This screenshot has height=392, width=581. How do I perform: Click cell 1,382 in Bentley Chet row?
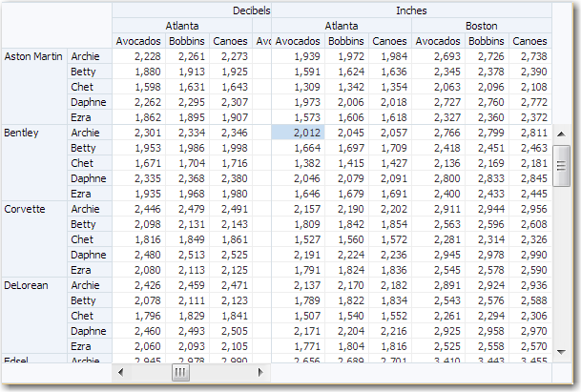(298, 163)
